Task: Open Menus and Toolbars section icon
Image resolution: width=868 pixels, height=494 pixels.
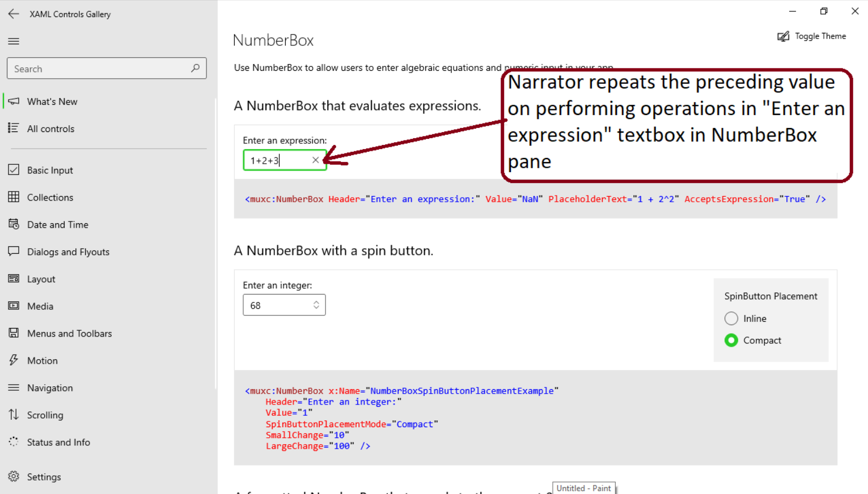Action: pos(14,333)
